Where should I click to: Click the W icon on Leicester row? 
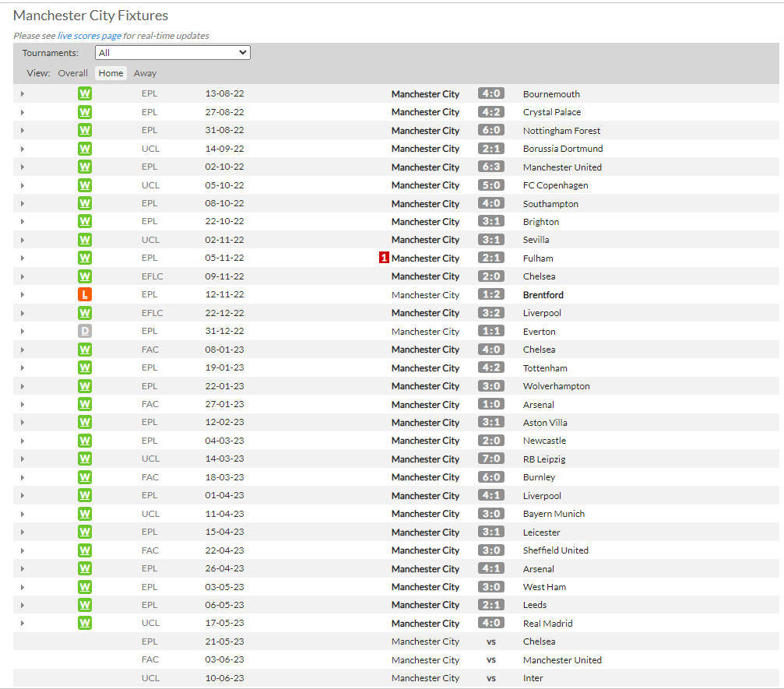pos(85,532)
